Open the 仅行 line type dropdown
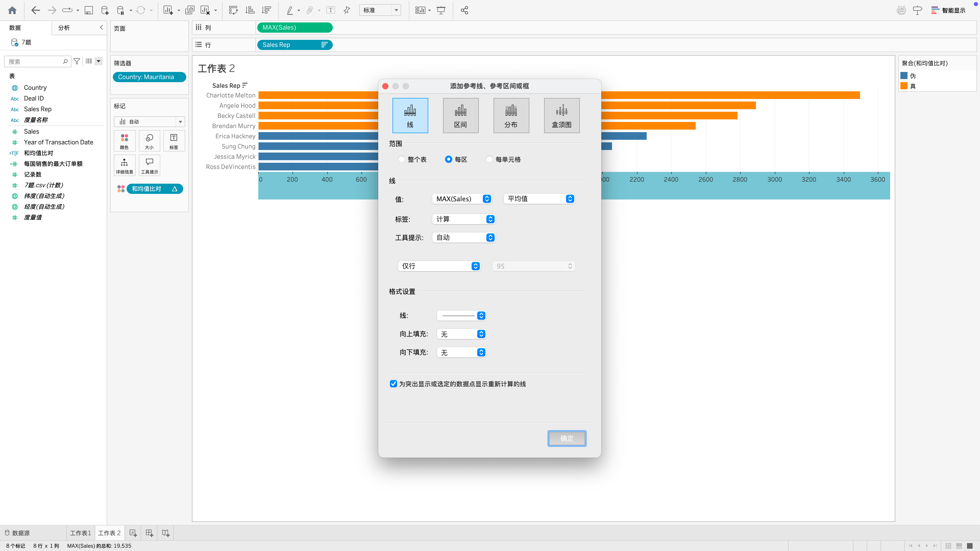This screenshot has height=551, width=980. 439,266
